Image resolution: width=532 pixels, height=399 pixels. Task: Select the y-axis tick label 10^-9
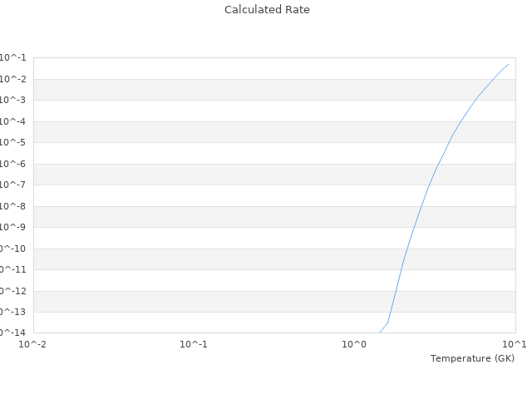(x=14, y=227)
